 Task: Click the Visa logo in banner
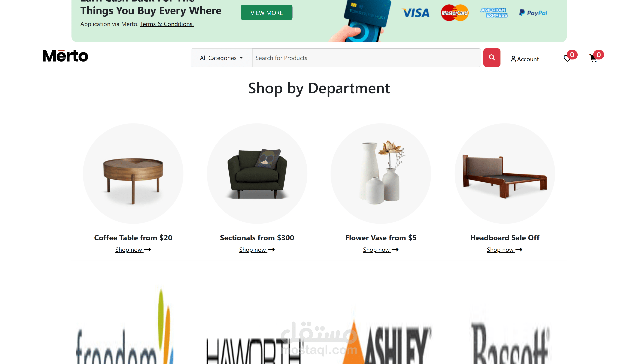click(x=415, y=13)
